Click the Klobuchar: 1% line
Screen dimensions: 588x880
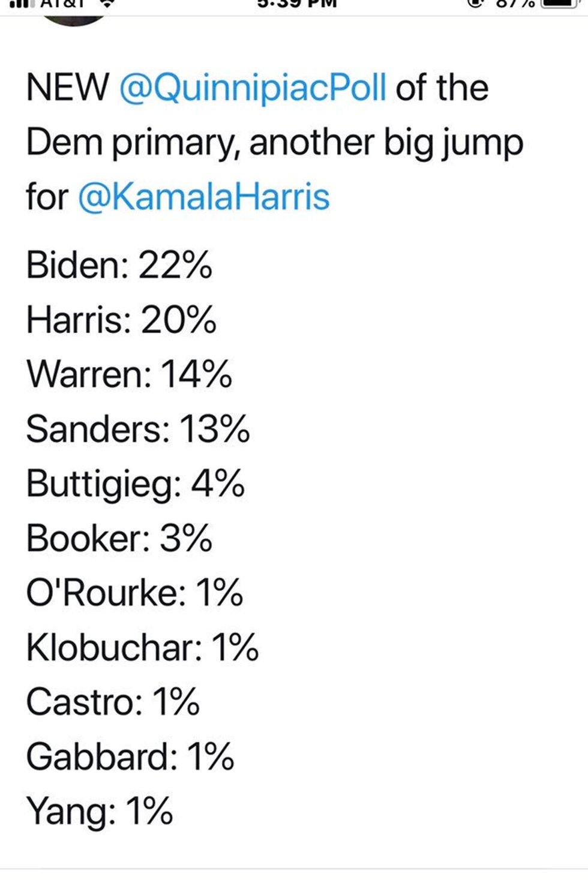click(142, 647)
